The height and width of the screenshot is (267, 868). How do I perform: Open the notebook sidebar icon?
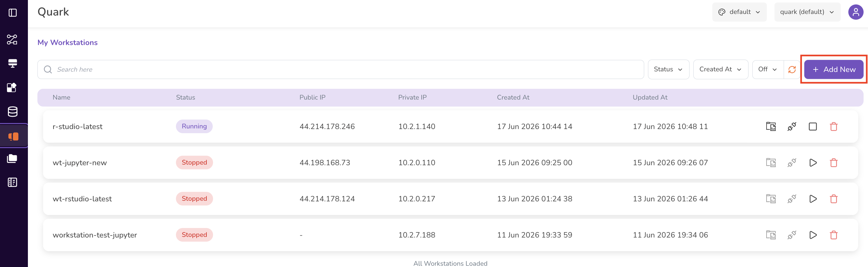pos(12,182)
